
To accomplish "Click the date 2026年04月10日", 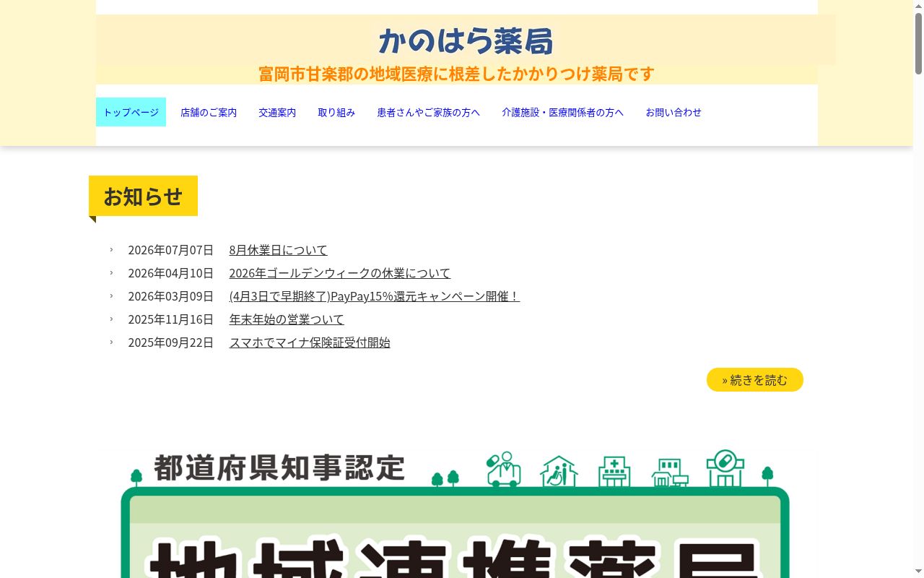I will (x=171, y=273).
